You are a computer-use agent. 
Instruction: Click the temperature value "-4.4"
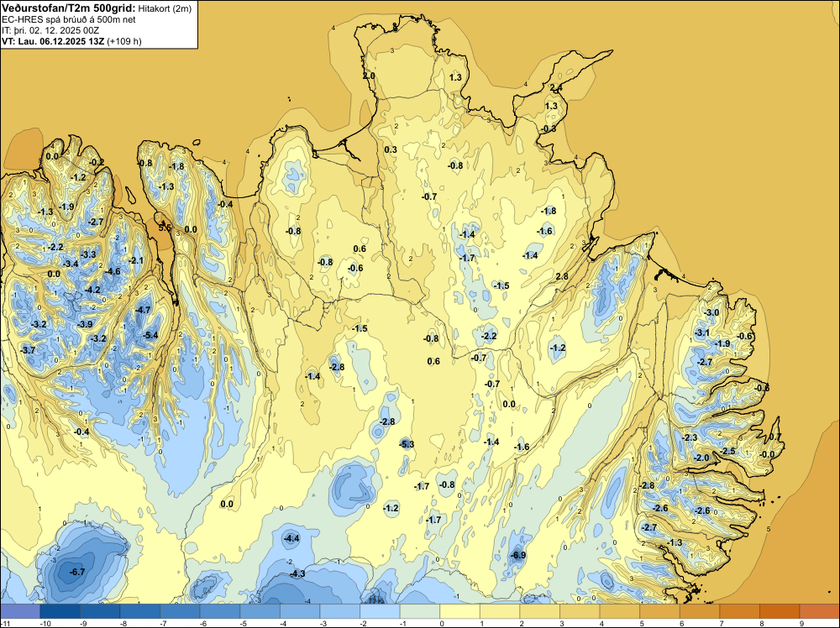coord(291,538)
